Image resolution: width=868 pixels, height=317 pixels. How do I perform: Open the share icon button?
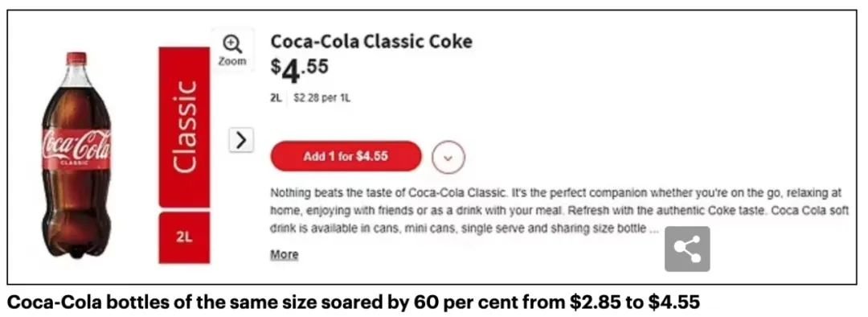pyautogui.click(x=687, y=249)
